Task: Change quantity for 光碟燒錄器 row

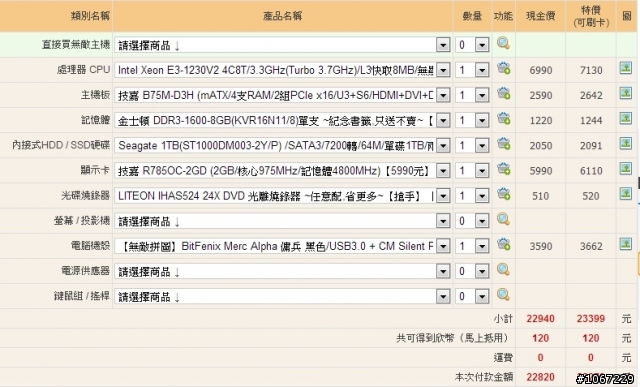Action: coord(472,196)
